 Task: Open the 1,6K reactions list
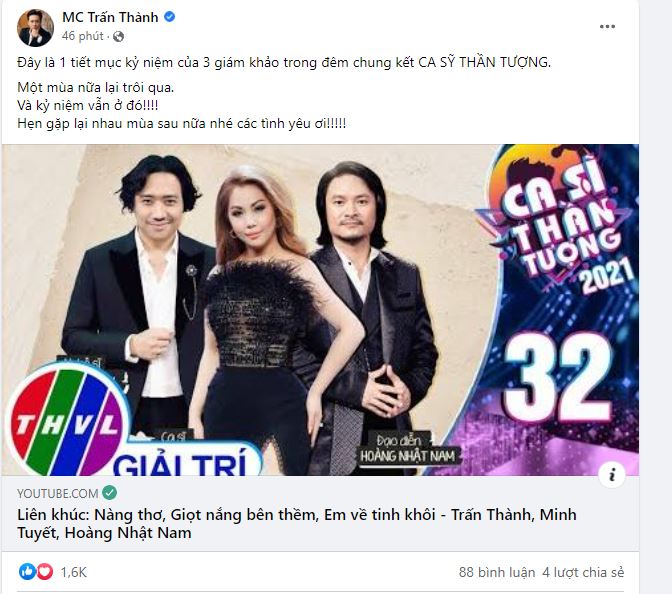[74, 572]
